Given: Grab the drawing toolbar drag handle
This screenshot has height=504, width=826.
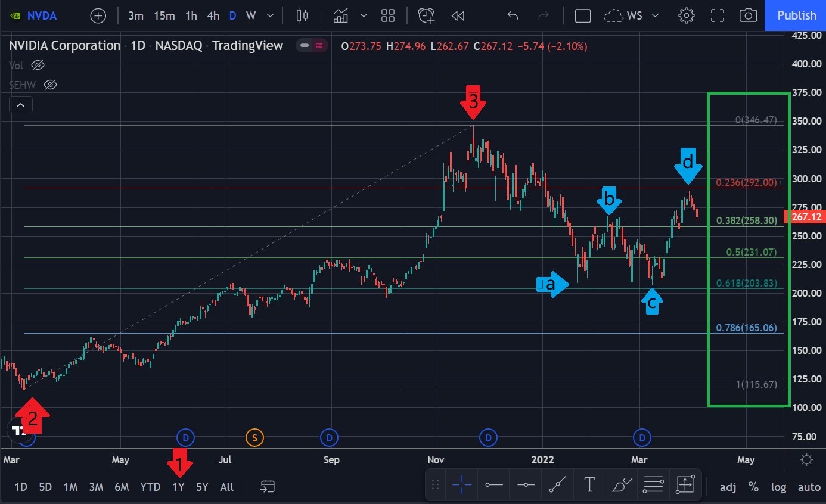Looking at the screenshot, I should [436, 485].
